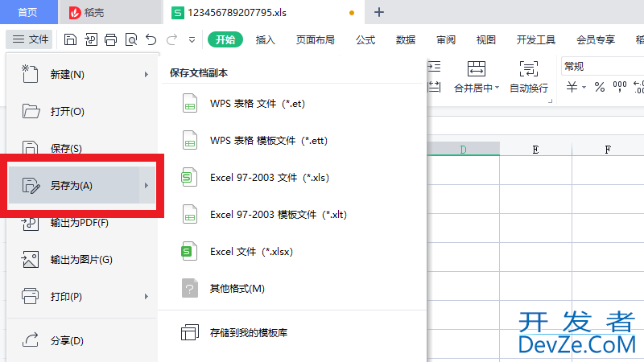Image resolution: width=644 pixels, height=362 pixels.
Task: Increase indent icon in ribbon
Action: (434, 67)
